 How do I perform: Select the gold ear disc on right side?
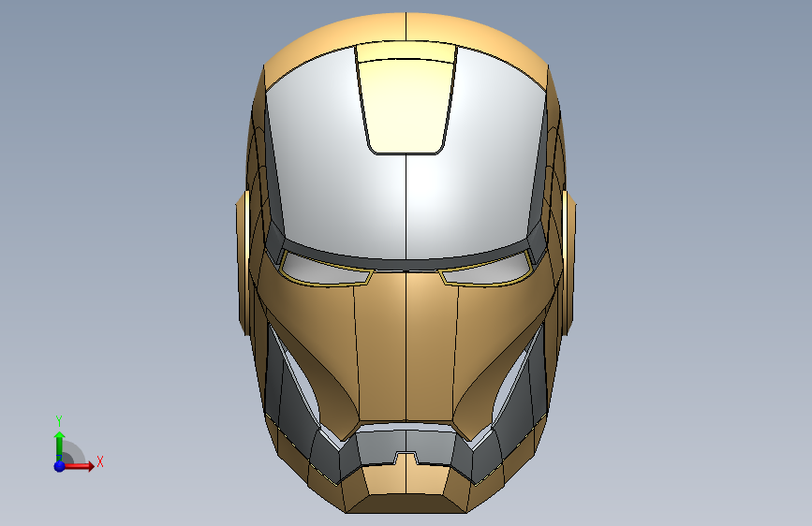click(568, 261)
